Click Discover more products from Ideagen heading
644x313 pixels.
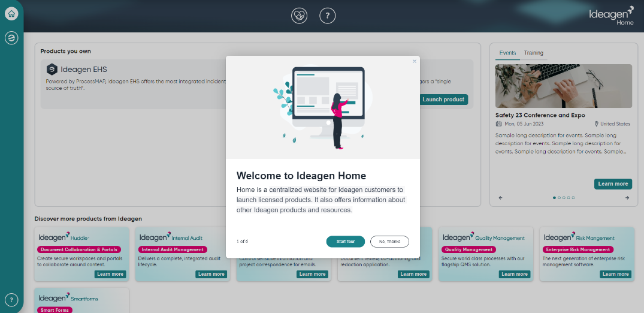coord(88,219)
